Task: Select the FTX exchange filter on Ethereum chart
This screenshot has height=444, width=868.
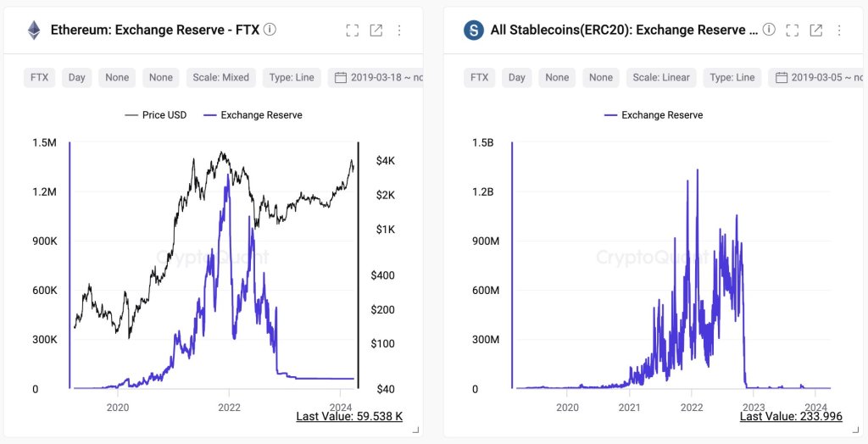Action: click(x=39, y=77)
